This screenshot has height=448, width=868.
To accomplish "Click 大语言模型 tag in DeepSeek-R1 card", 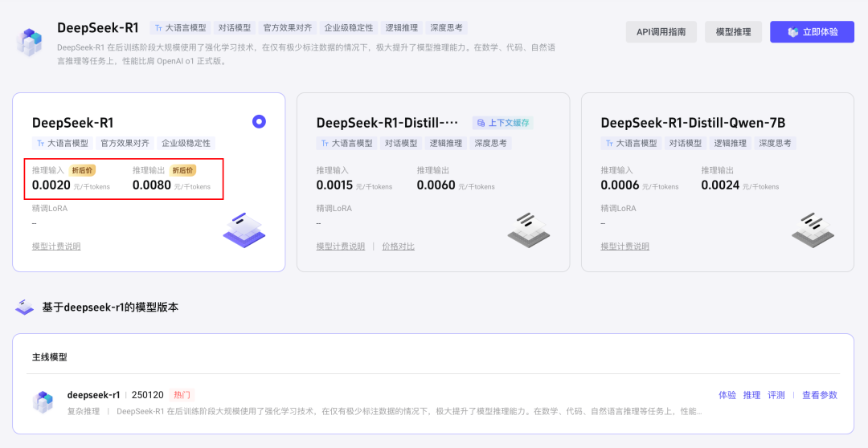I will (63, 143).
